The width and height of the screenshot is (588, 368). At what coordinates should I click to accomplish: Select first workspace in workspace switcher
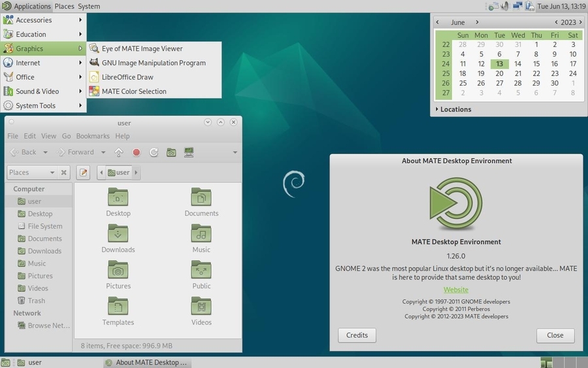pos(546,362)
